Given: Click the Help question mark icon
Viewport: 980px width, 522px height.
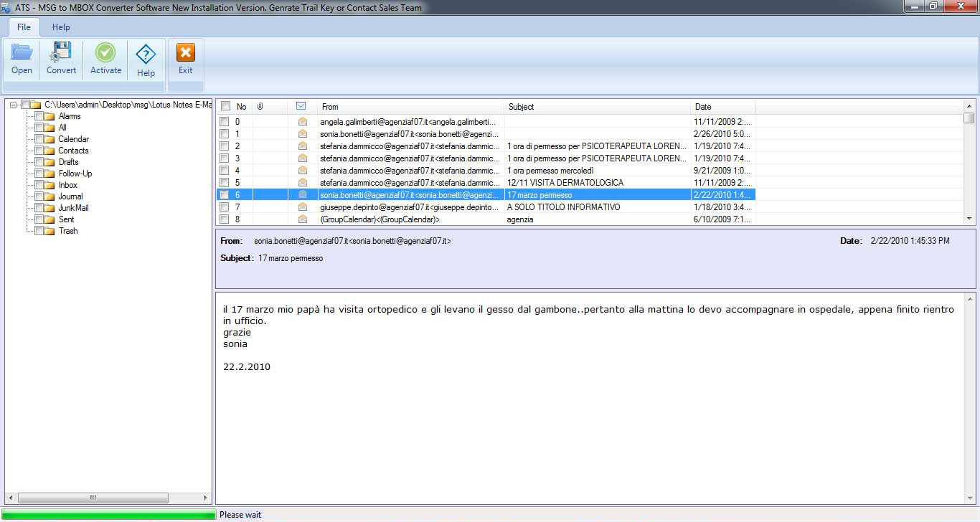Looking at the screenshot, I should [146, 54].
